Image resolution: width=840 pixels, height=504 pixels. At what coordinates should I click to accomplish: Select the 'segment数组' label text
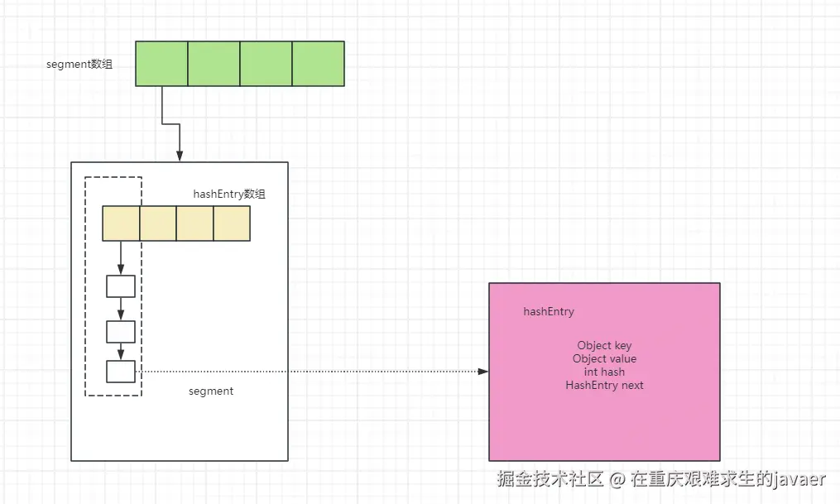coord(79,65)
